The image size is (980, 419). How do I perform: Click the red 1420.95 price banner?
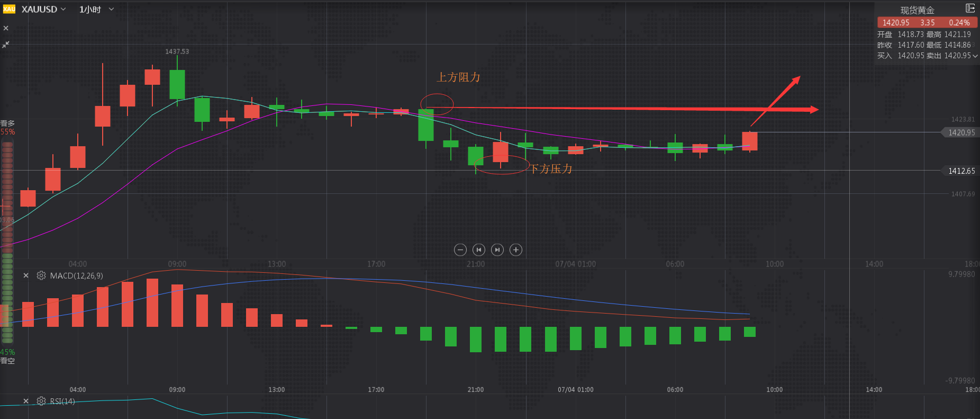pyautogui.click(x=927, y=22)
